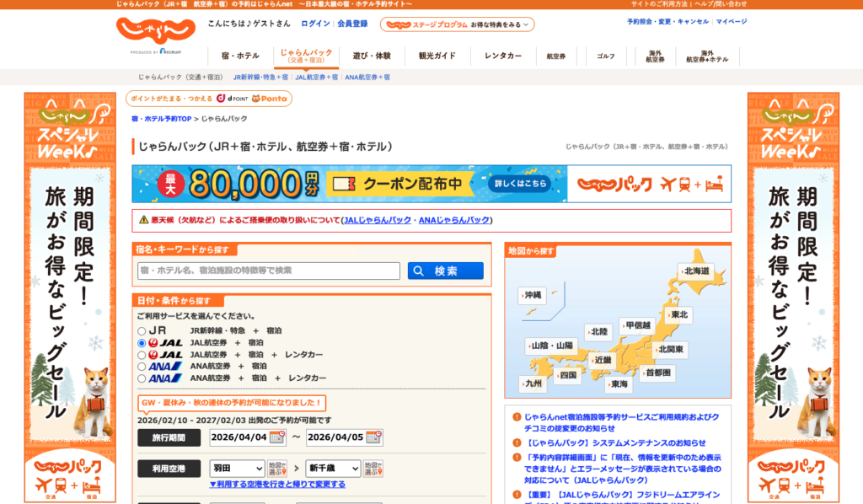Select JAL航空券+宿泊+レンタカー radio option
The image size is (863, 504).
tap(142, 355)
